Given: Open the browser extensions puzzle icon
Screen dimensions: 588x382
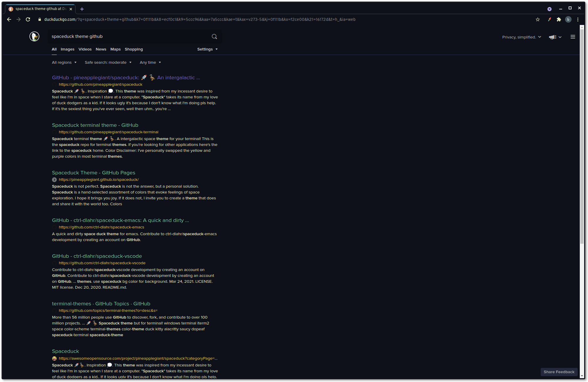Looking at the screenshot, I should tap(559, 19).
